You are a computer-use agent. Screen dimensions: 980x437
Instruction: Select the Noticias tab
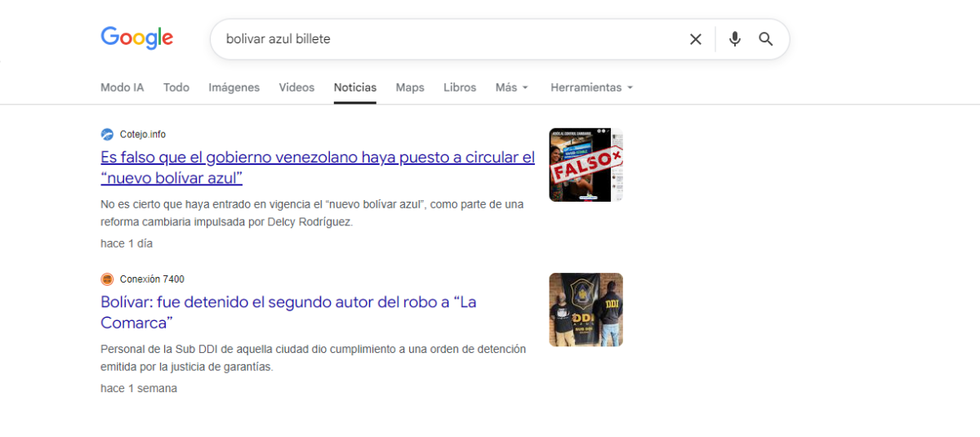click(x=355, y=87)
